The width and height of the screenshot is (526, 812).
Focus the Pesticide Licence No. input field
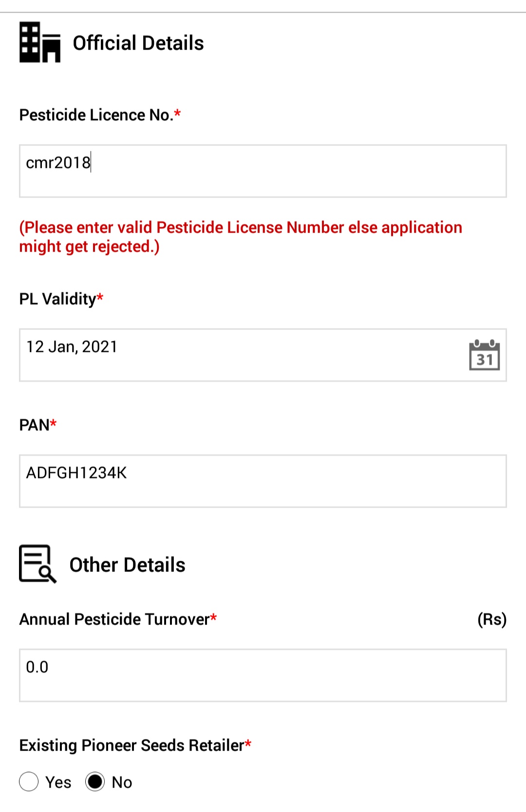263,171
